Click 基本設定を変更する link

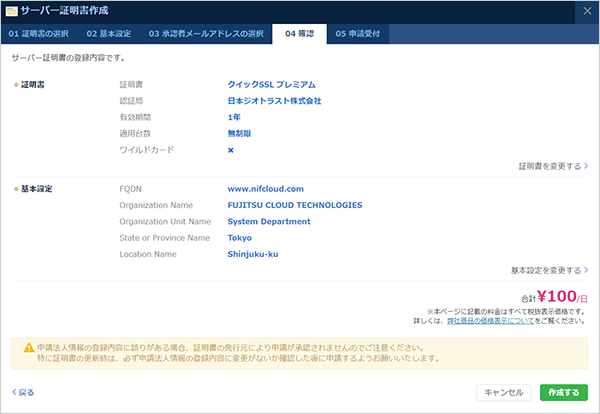(x=549, y=271)
